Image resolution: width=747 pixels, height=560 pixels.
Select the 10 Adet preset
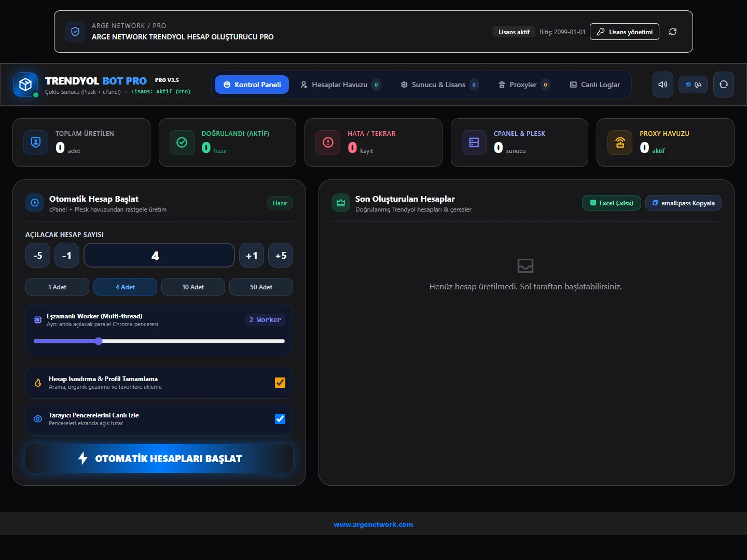click(x=193, y=287)
